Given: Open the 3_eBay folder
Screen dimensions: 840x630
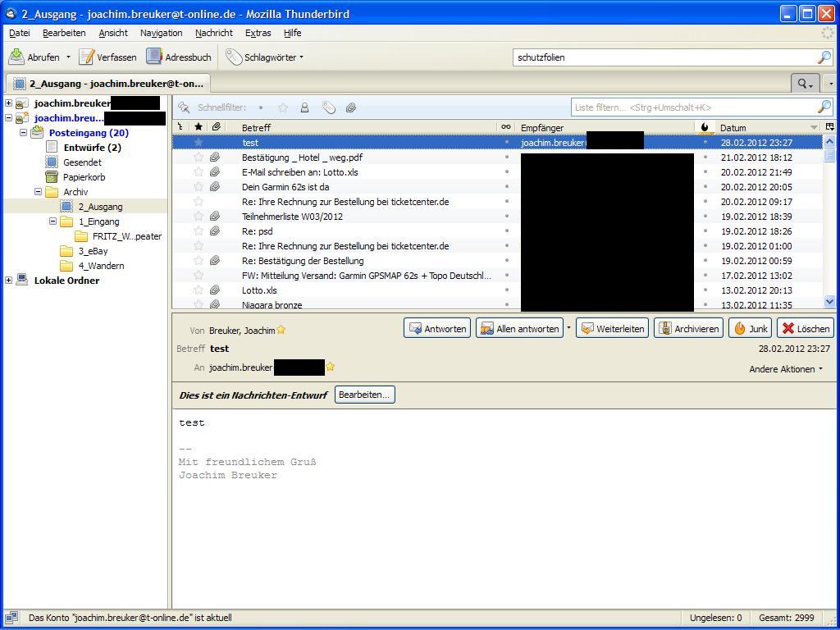Looking at the screenshot, I should [x=93, y=251].
